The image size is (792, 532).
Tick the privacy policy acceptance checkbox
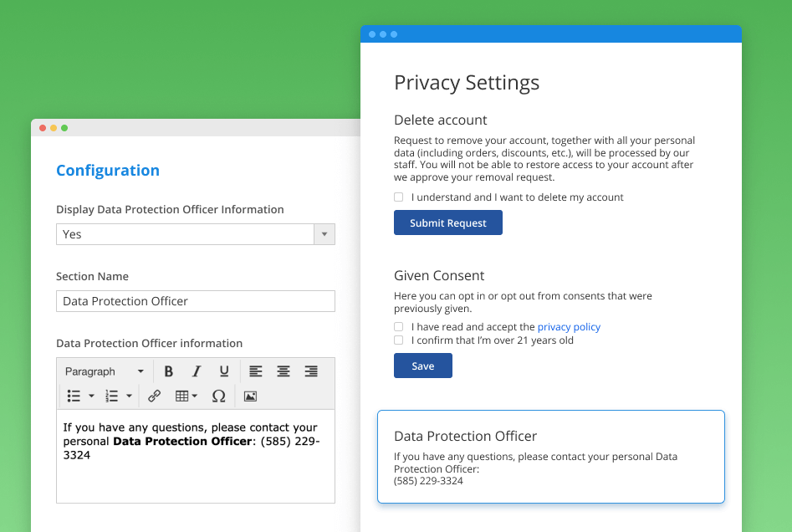399,327
